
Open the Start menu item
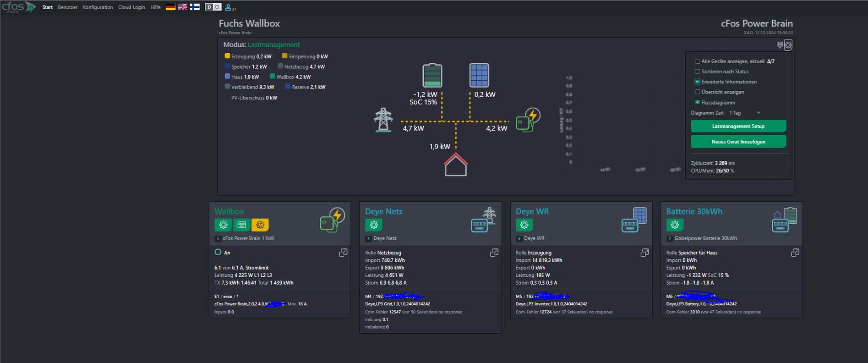(48, 7)
